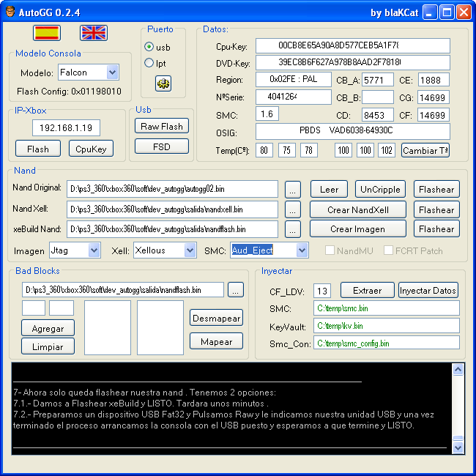Browse for the xeBuild Nand file
Screen dimensions: 476x476
click(x=293, y=229)
